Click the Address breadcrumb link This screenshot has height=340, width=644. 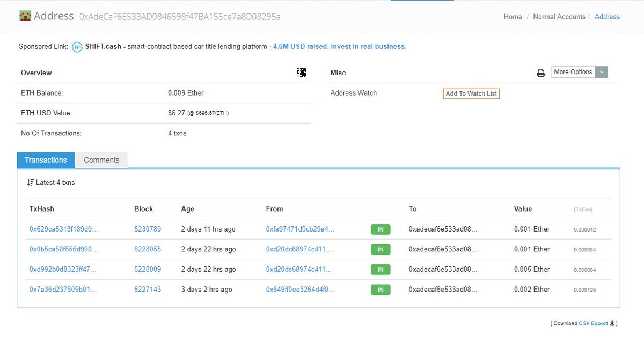tap(607, 17)
